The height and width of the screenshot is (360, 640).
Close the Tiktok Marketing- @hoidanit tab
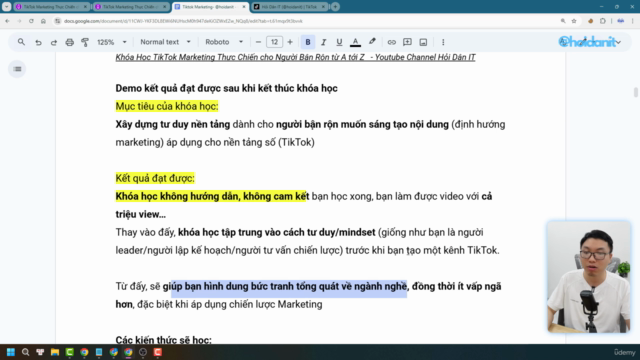(x=244, y=7)
